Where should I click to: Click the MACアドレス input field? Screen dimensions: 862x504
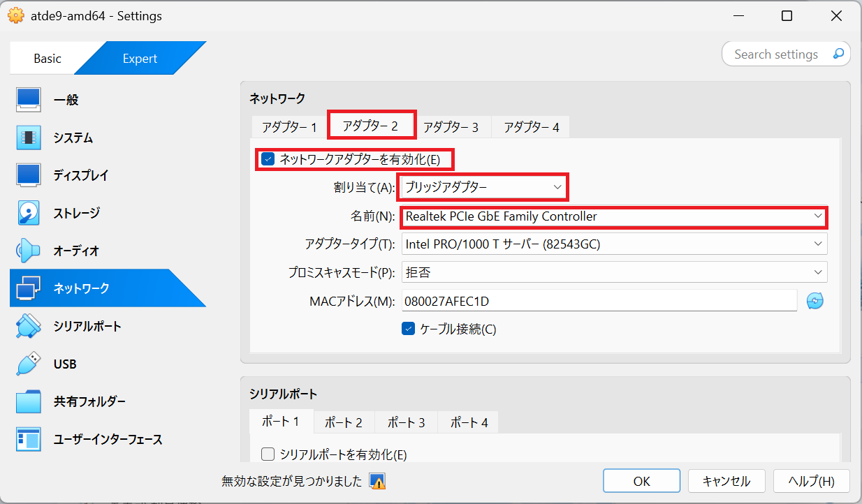(x=599, y=301)
